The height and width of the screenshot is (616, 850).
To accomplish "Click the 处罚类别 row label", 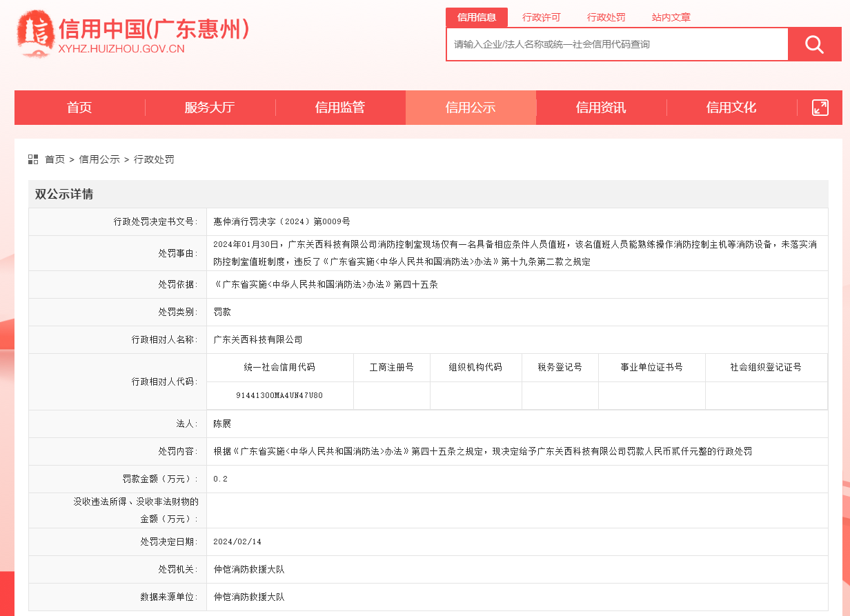I will (x=178, y=312).
